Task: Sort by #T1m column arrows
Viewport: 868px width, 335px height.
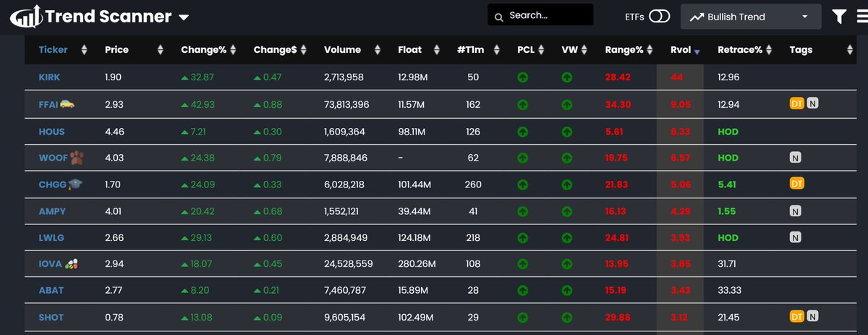Action: tap(496, 50)
